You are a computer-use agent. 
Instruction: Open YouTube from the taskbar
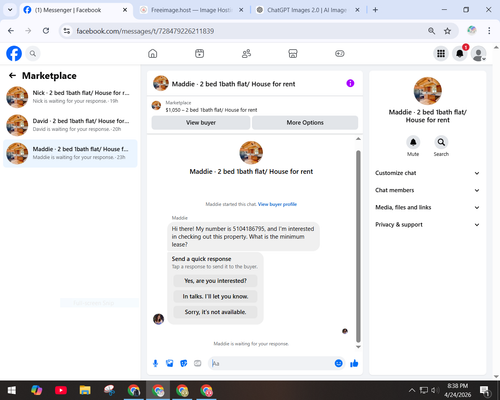coord(61,390)
